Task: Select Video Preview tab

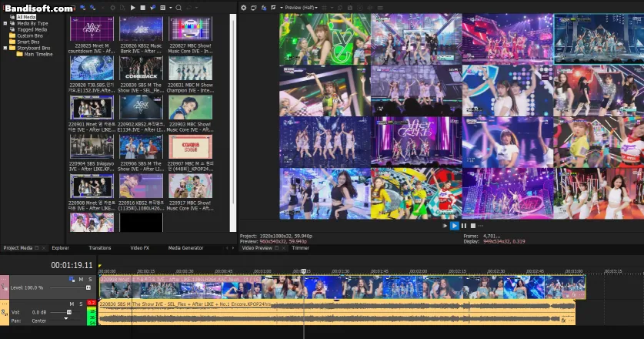Action: tap(257, 247)
